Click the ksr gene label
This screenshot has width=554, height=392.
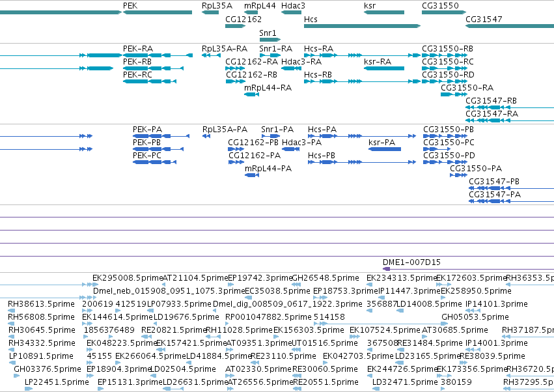point(370,6)
